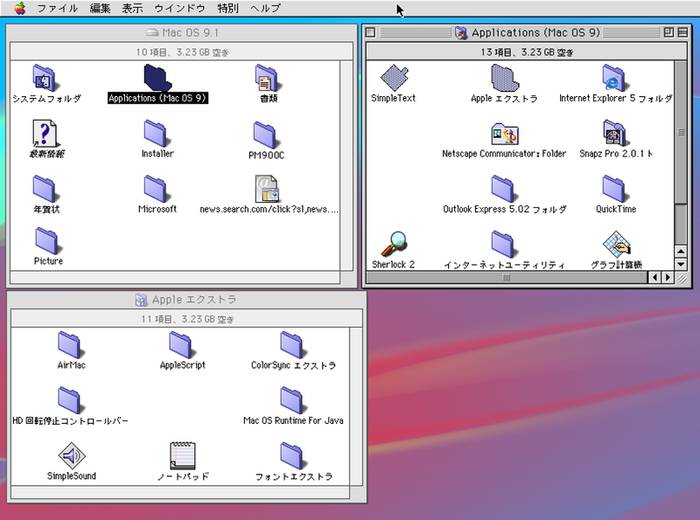Click the scroll left arrow in Applications window
Image resolution: width=700 pixels, height=520 pixels.
(654, 277)
